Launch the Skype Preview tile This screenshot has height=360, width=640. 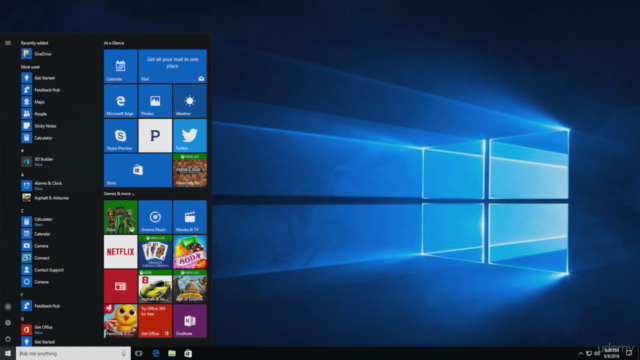tap(120, 136)
